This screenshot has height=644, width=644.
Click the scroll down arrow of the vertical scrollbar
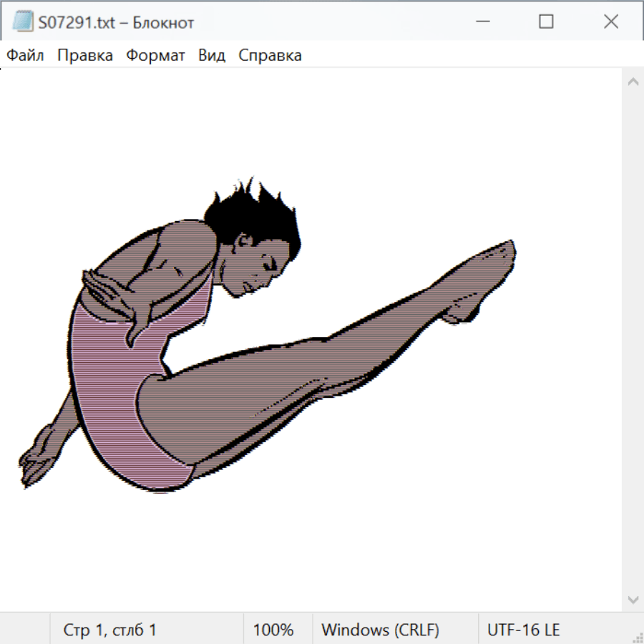633,599
